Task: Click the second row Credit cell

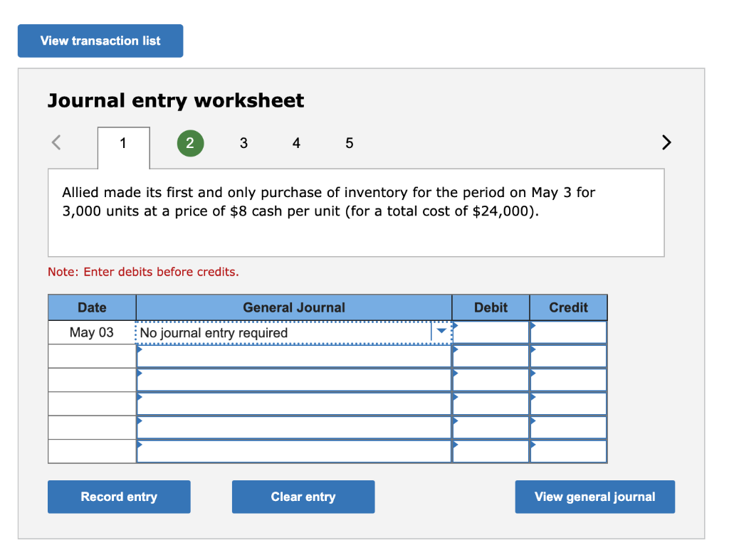Action: [x=568, y=356]
